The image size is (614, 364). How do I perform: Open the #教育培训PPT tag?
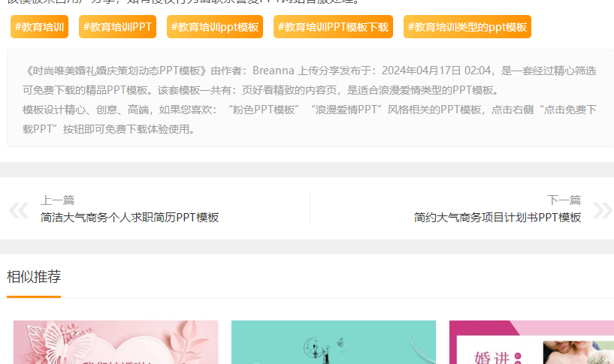[x=117, y=27]
